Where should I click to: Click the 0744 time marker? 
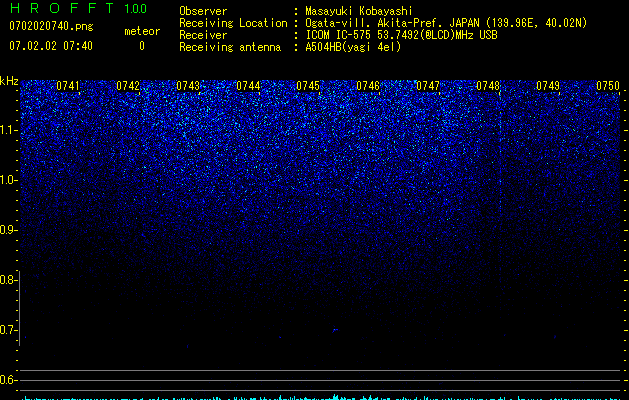point(248,86)
